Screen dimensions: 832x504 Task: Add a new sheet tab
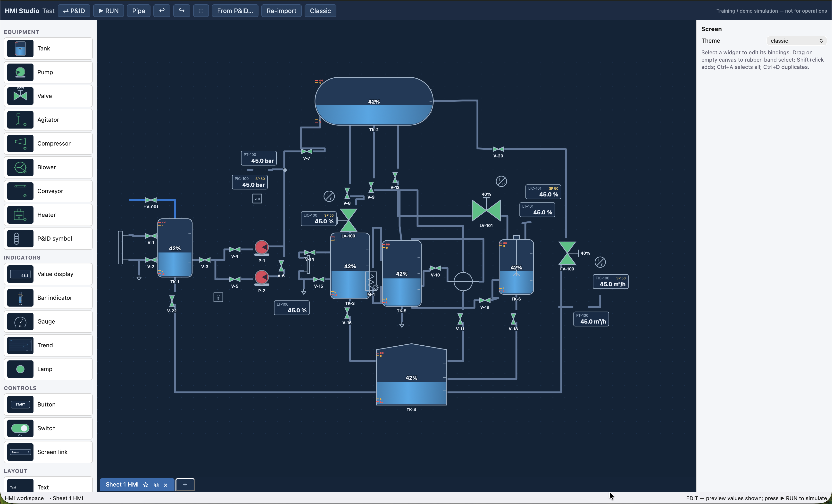click(x=185, y=485)
